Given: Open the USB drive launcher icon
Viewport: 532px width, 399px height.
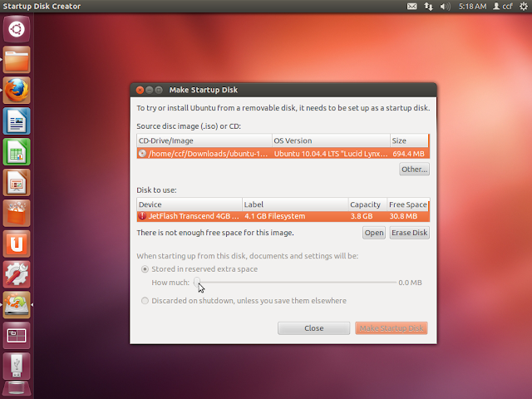Looking at the screenshot, I should [17, 366].
